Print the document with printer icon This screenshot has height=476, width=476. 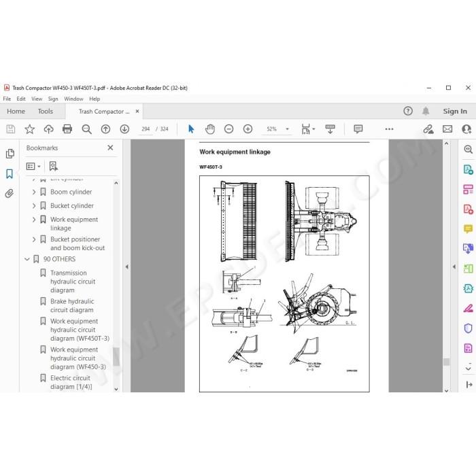tap(67, 129)
